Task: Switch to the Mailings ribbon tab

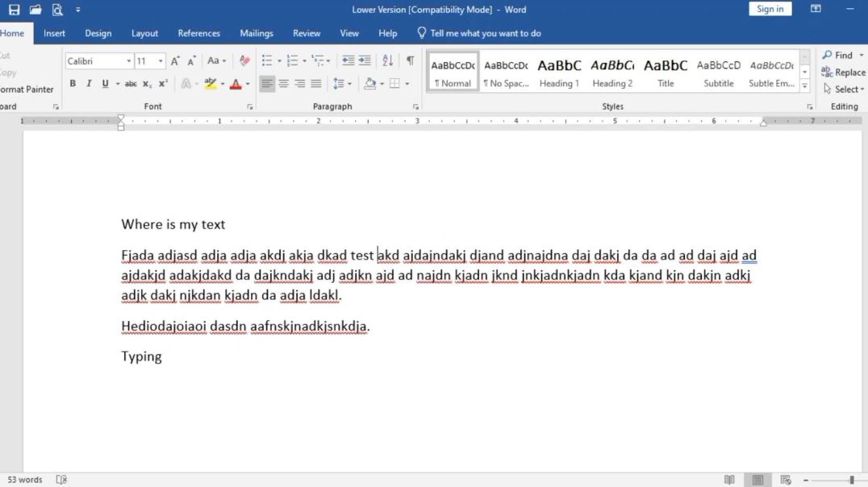Action: [257, 33]
